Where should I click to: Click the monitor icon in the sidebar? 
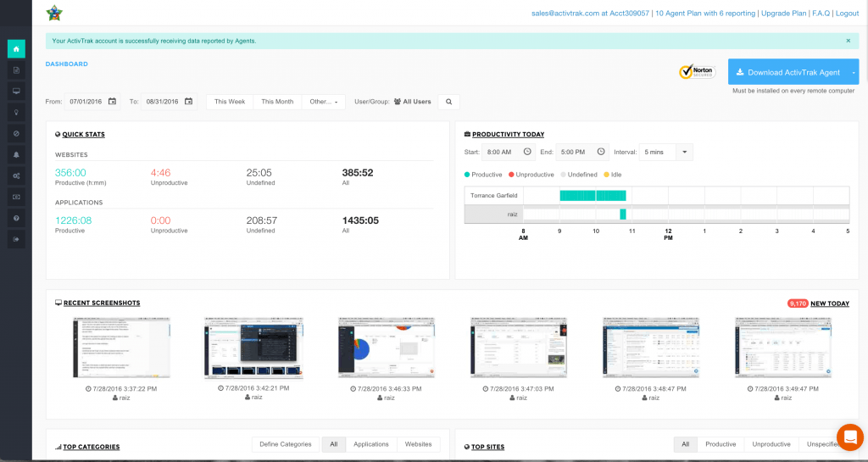coord(16,91)
